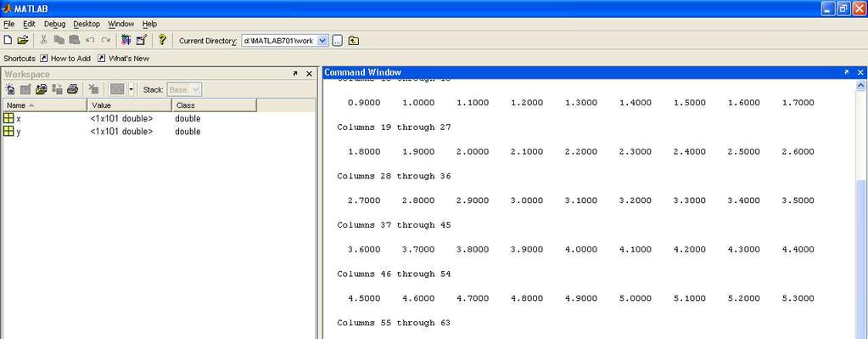Open the GUIDE tool icon

tap(141, 40)
